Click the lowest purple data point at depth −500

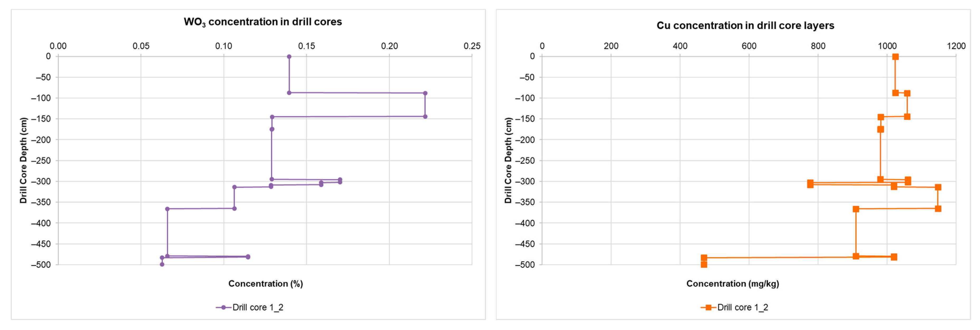[x=162, y=264]
